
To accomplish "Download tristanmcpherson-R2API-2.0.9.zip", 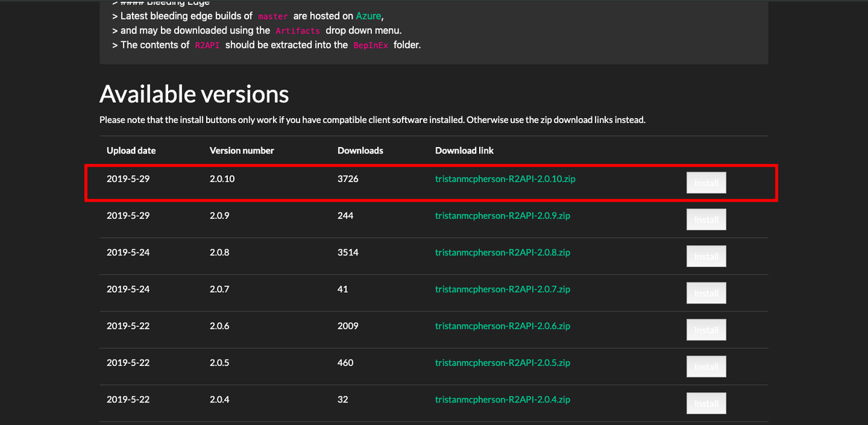I will click(x=502, y=215).
